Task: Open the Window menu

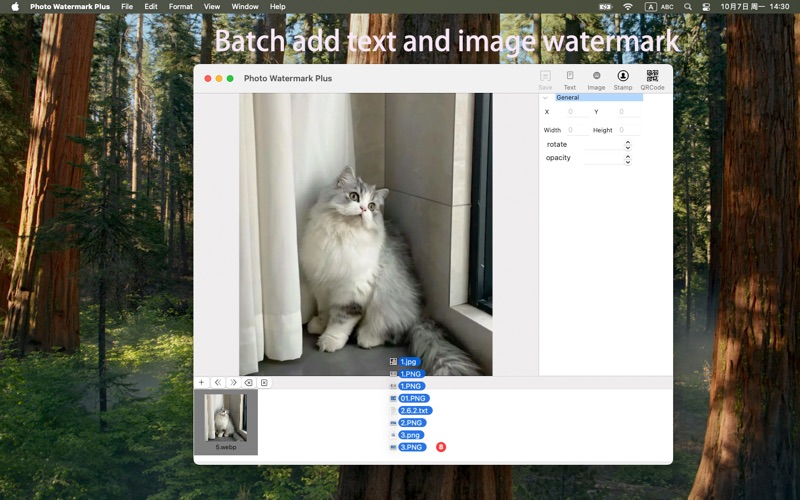Action: pos(245,7)
